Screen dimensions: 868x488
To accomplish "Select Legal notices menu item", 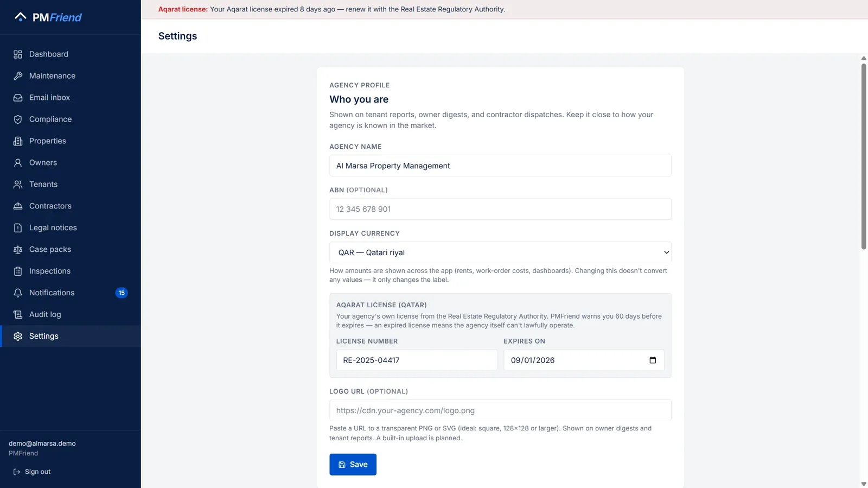I will 71,228.
